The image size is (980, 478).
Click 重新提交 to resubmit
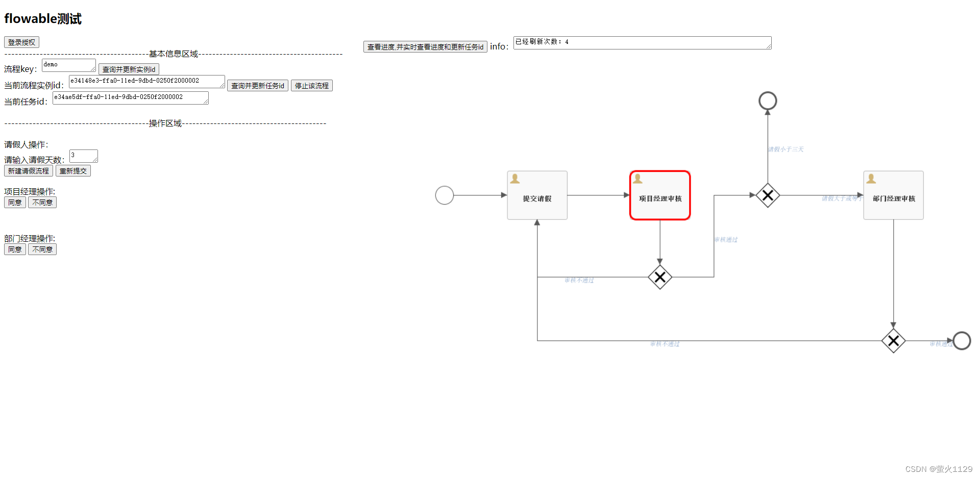point(73,170)
